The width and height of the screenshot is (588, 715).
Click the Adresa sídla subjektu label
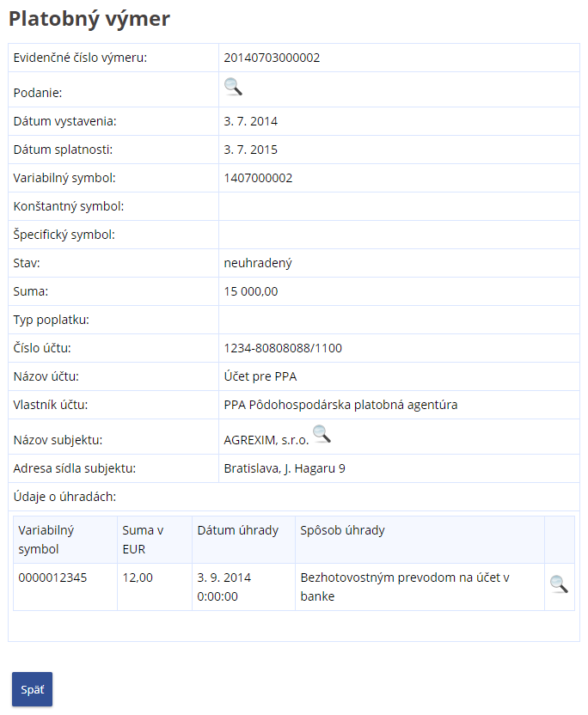pos(74,468)
